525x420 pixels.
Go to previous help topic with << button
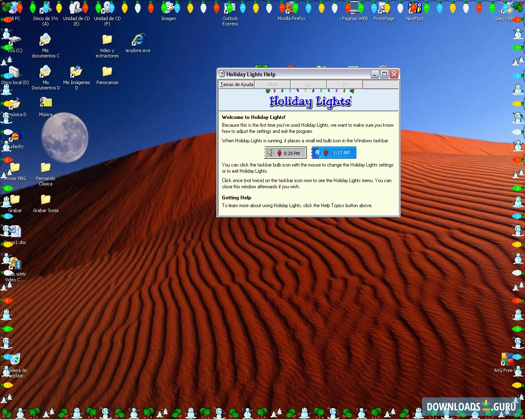click(309, 84)
